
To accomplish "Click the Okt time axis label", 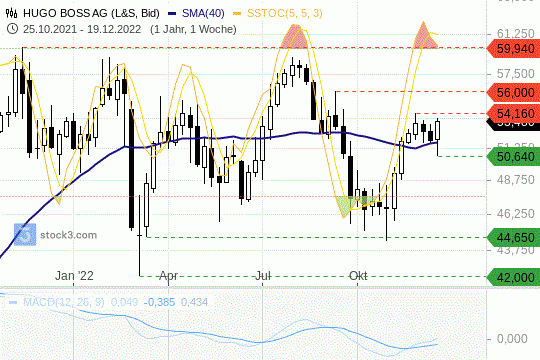I will (358, 276).
